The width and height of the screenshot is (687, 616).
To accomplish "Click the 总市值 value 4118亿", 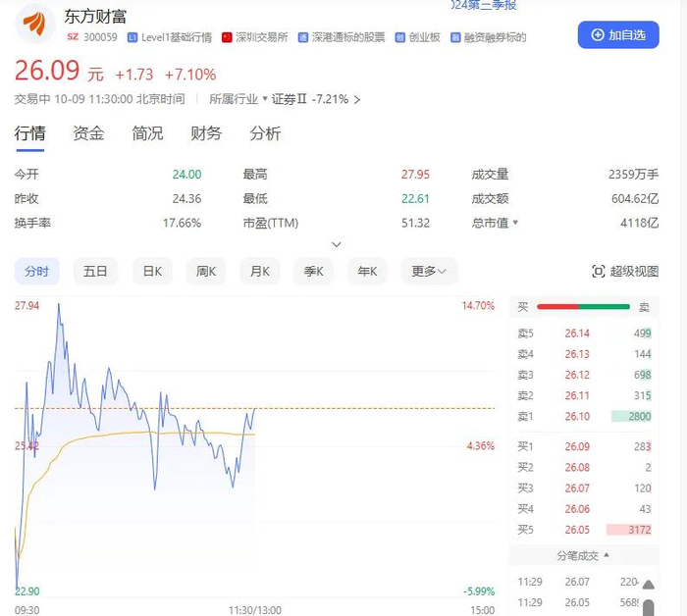I will pos(639,224).
